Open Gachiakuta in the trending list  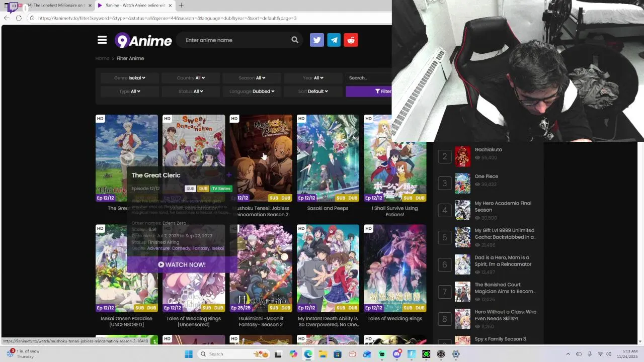point(488,149)
